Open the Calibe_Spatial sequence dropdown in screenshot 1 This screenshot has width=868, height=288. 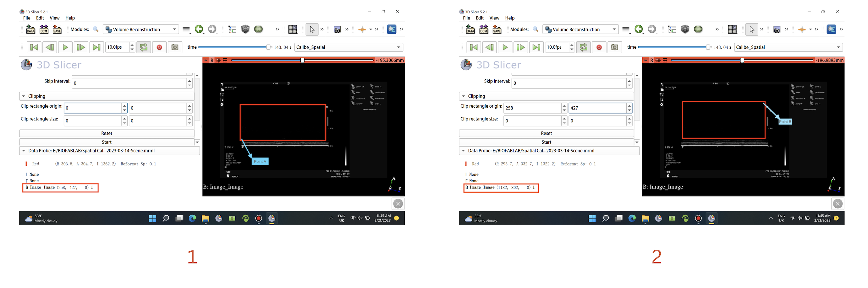(x=349, y=47)
